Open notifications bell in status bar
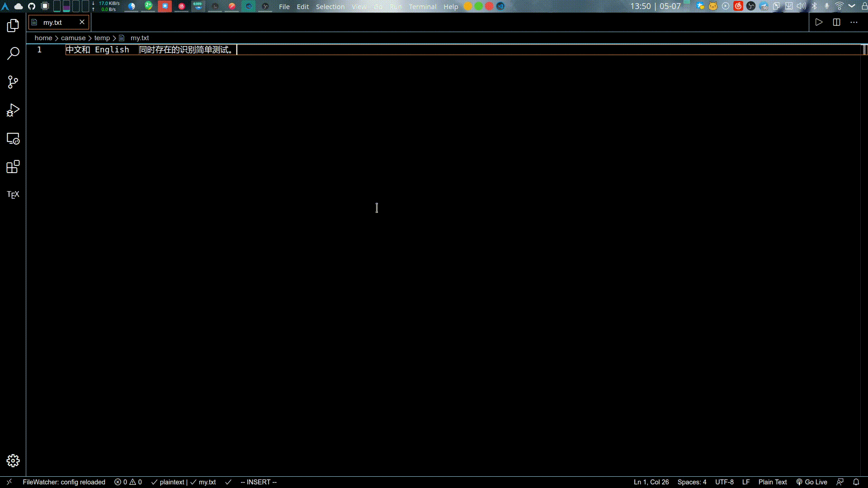This screenshot has width=868, height=488. (x=856, y=482)
